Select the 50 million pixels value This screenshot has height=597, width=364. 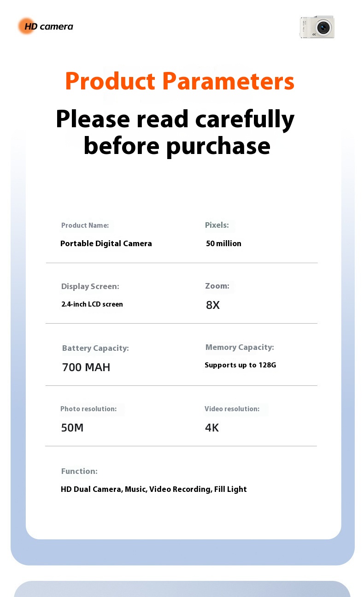click(223, 243)
